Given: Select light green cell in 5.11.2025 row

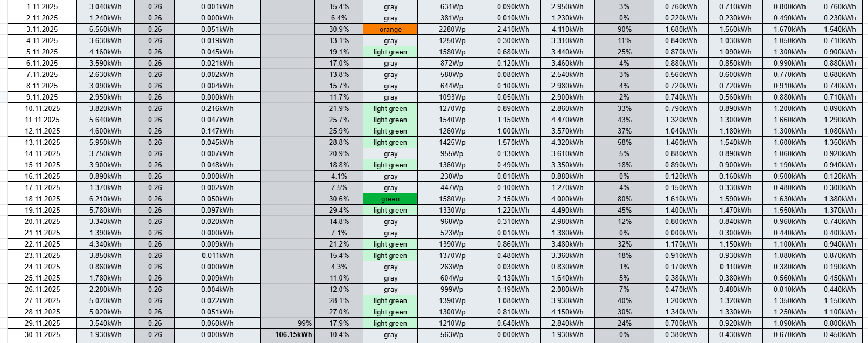Looking at the screenshot, I should (x=390, y=52).
